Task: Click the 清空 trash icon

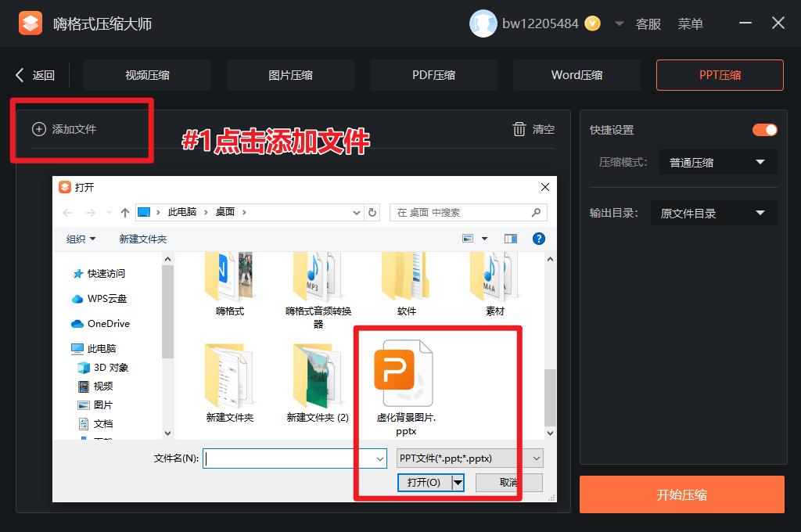Action: click(519, 129)
